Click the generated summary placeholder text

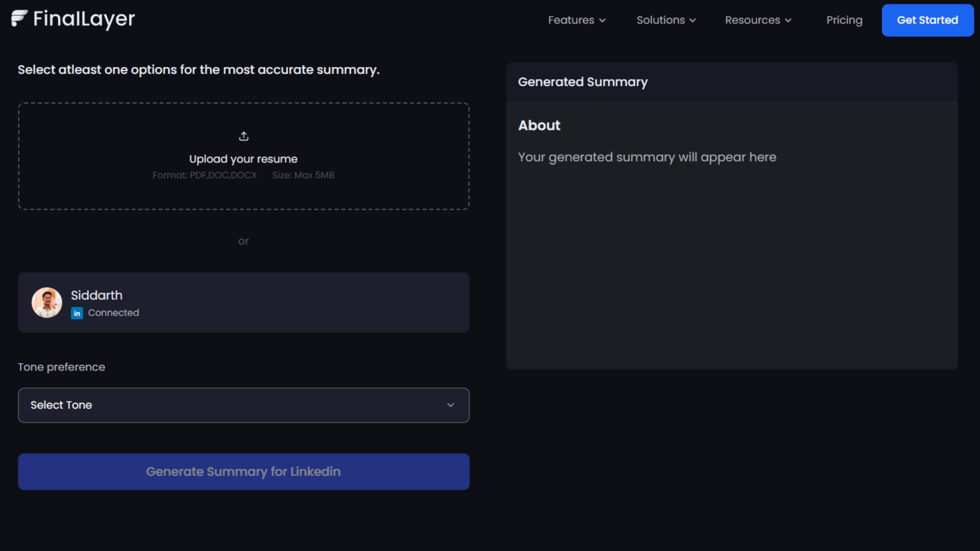click(647, 157)
